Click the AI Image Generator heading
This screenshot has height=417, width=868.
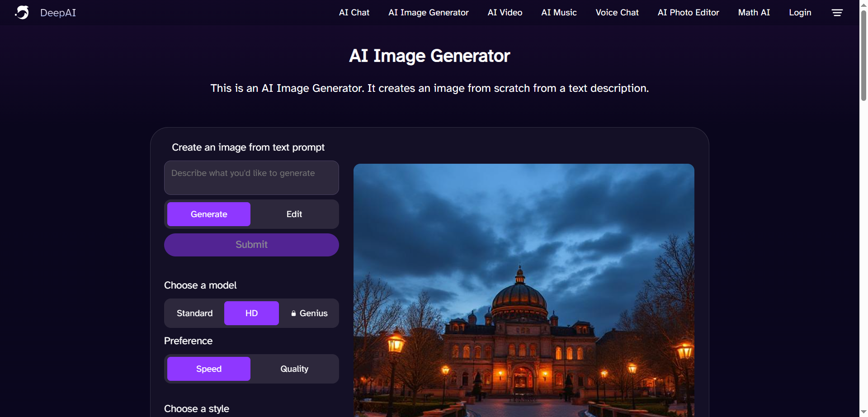(429, 56)
